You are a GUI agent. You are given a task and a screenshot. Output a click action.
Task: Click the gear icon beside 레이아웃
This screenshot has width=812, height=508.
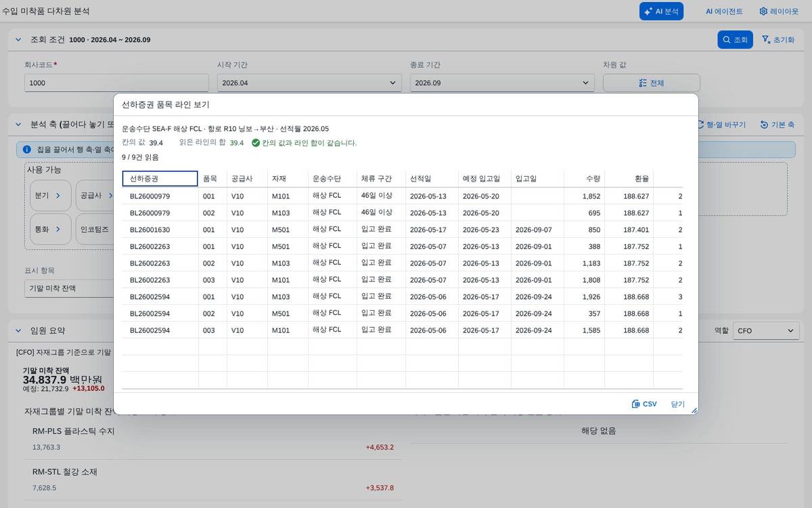(x=763, y=12)
